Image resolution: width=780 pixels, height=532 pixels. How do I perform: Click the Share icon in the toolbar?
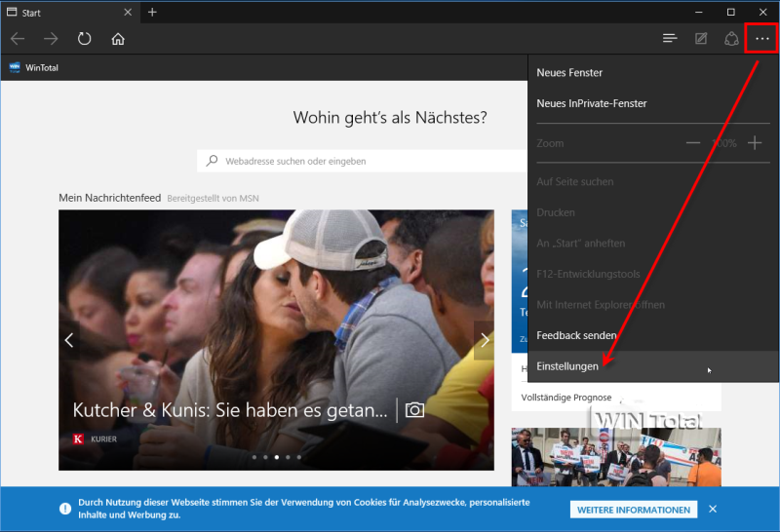[x=731, y=39]
